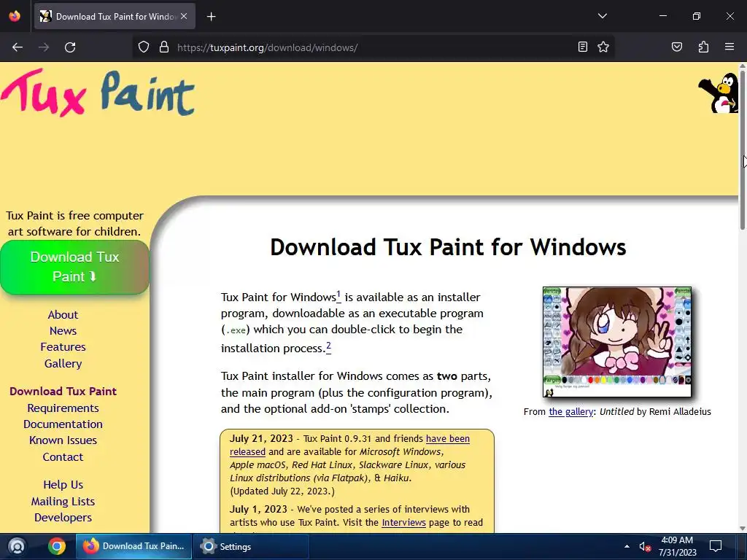Open the Interviews page link
The image size is (747, 560).
pyautogui.click(x=403, y=522)
